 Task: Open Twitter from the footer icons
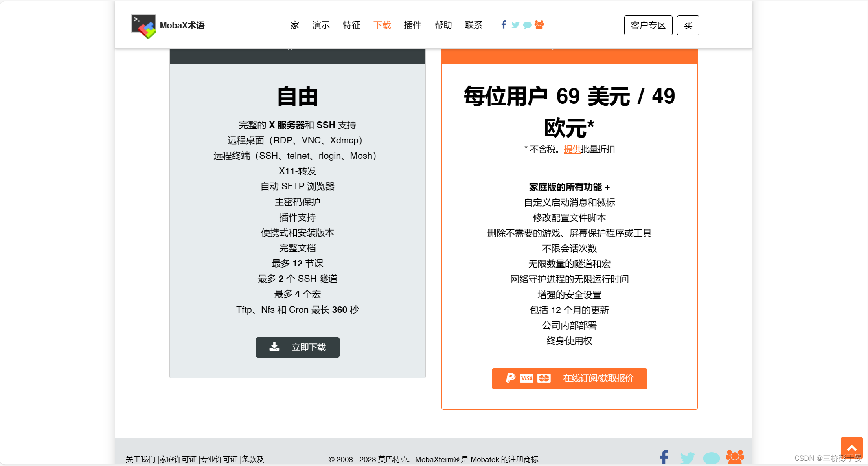(x=688, y=457)
